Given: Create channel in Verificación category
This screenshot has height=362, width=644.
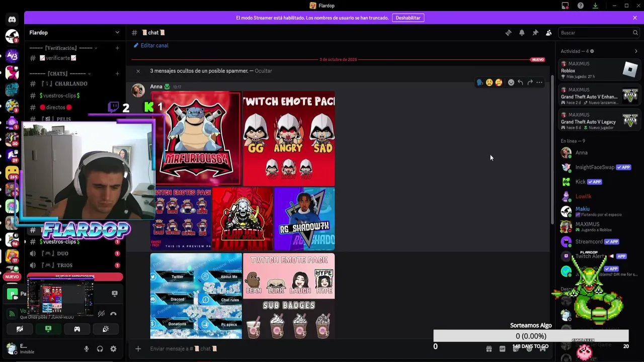Looking at the screenshot, I should [x=117, y=48].
